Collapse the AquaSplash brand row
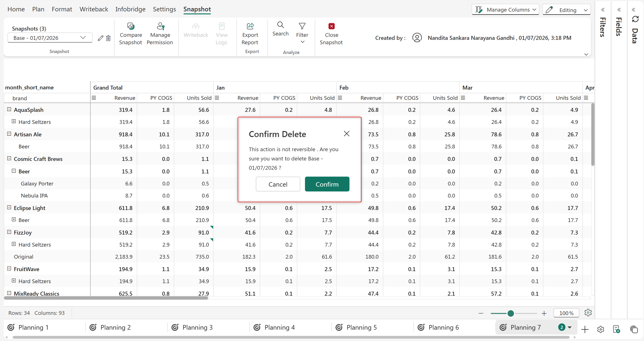The image size is (644, 341). coord(9,109)
